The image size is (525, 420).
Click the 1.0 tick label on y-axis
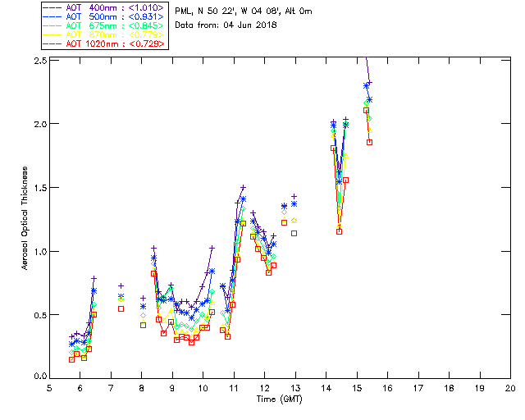(38, 251)
